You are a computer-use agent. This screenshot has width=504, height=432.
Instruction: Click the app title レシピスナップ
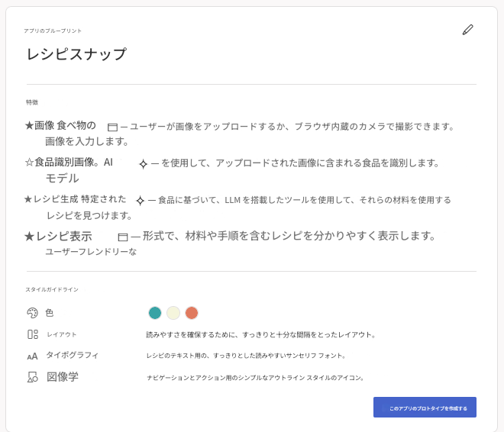[76, 54]
